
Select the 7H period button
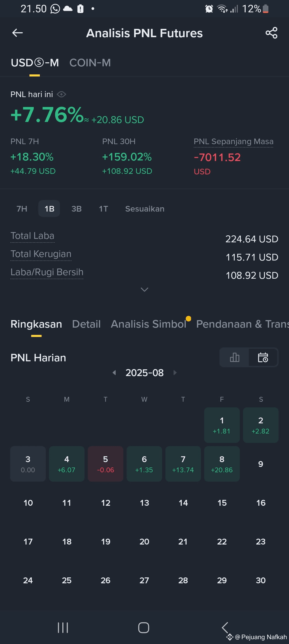(22, 209)
